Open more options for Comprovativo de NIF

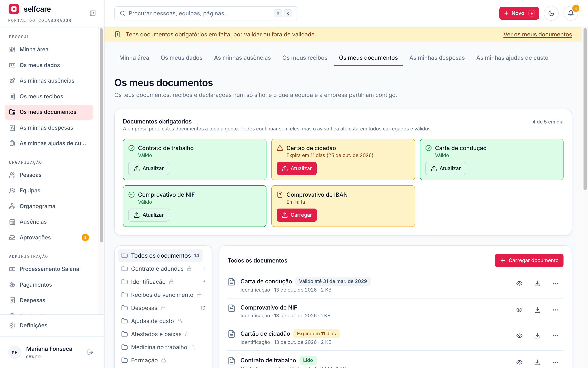[x=555, y=310]
